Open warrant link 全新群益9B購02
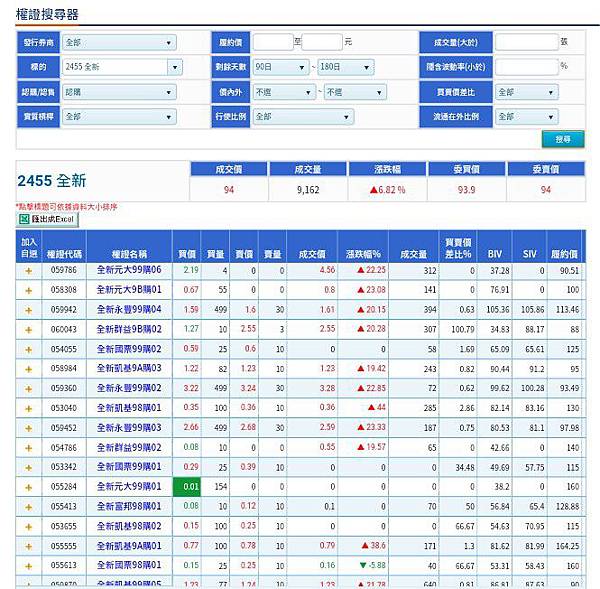Viewport: 600px width, 589px height. tap(129, 329)
